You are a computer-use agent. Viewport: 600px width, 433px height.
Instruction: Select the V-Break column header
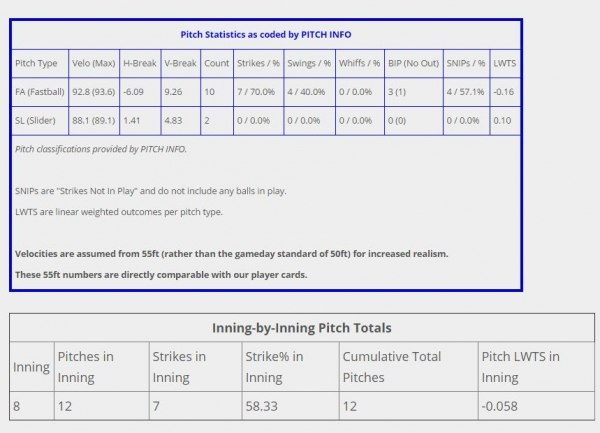[181, 63]
